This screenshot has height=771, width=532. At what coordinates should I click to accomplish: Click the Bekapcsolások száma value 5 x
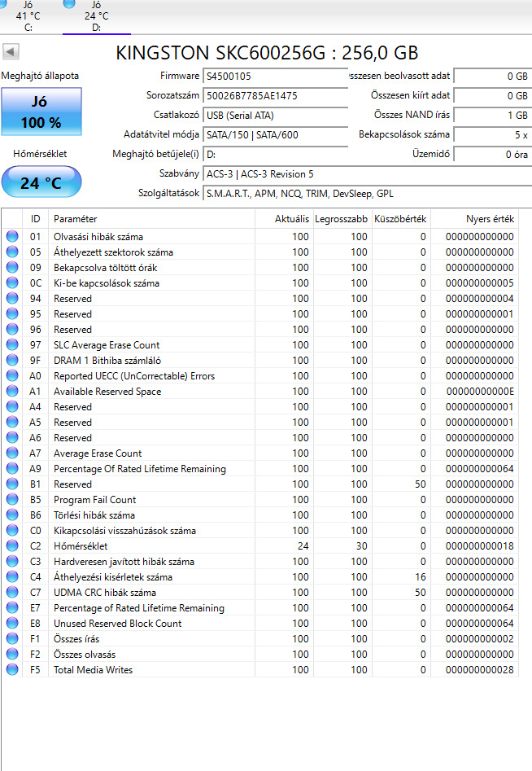point(493,134)
